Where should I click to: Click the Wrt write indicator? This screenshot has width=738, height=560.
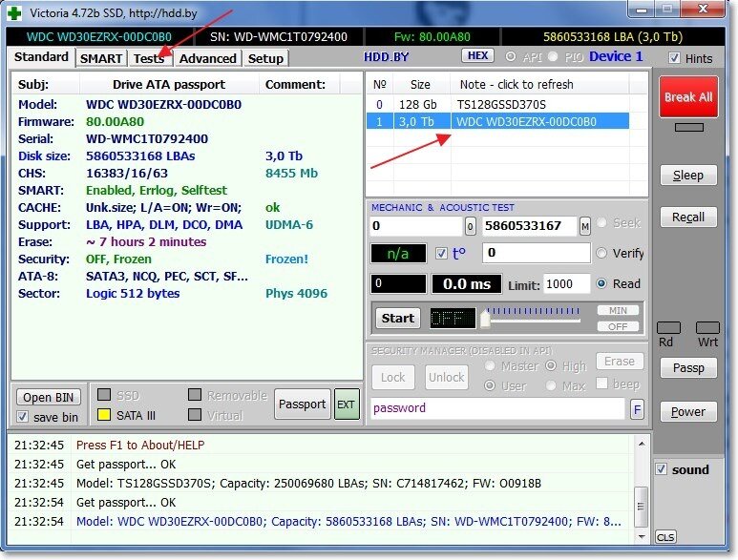click(x=707, y=328)
